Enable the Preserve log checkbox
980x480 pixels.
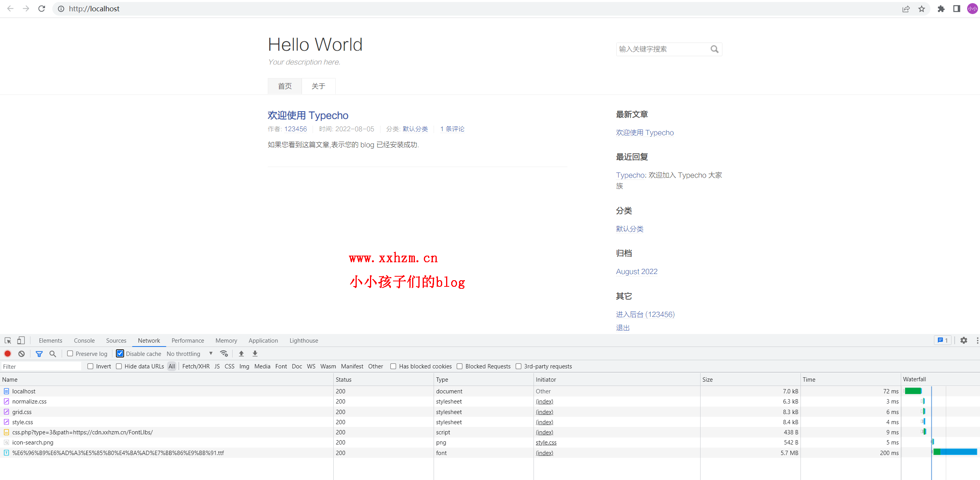(x=70, y=354)
